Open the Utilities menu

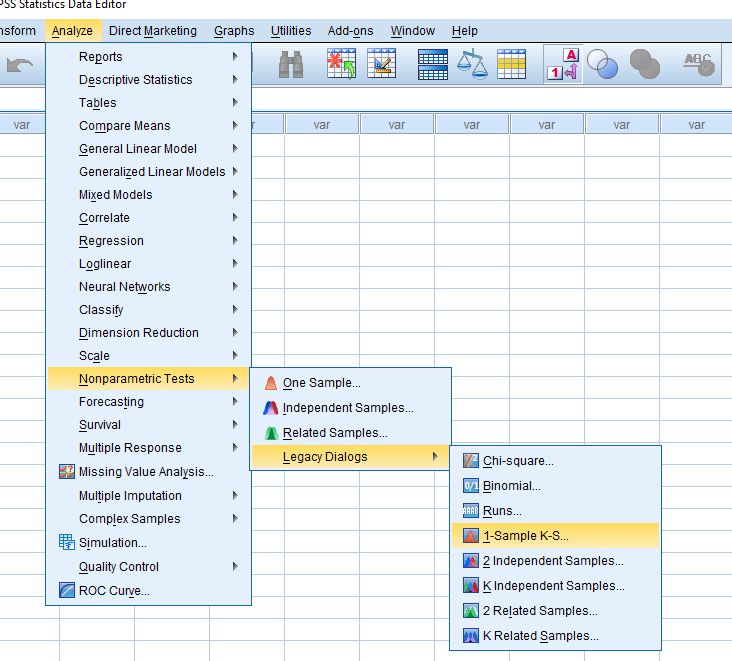tap(291, 31)
